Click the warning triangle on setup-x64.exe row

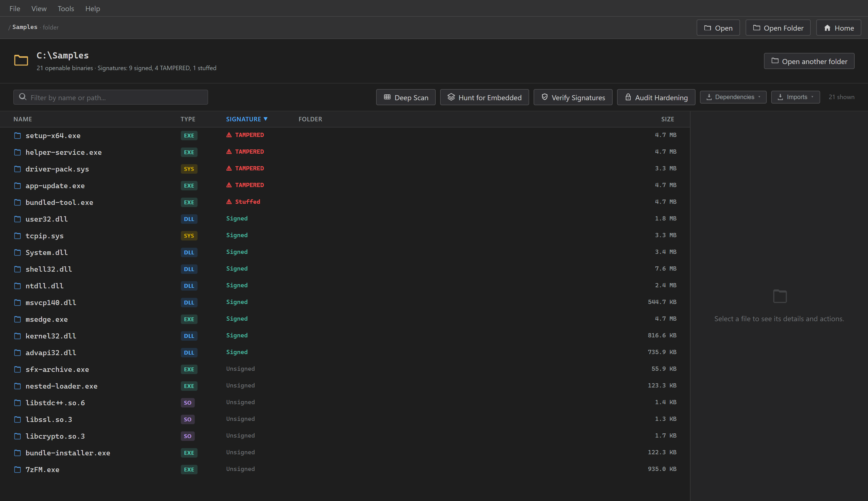tap(229, 135)
